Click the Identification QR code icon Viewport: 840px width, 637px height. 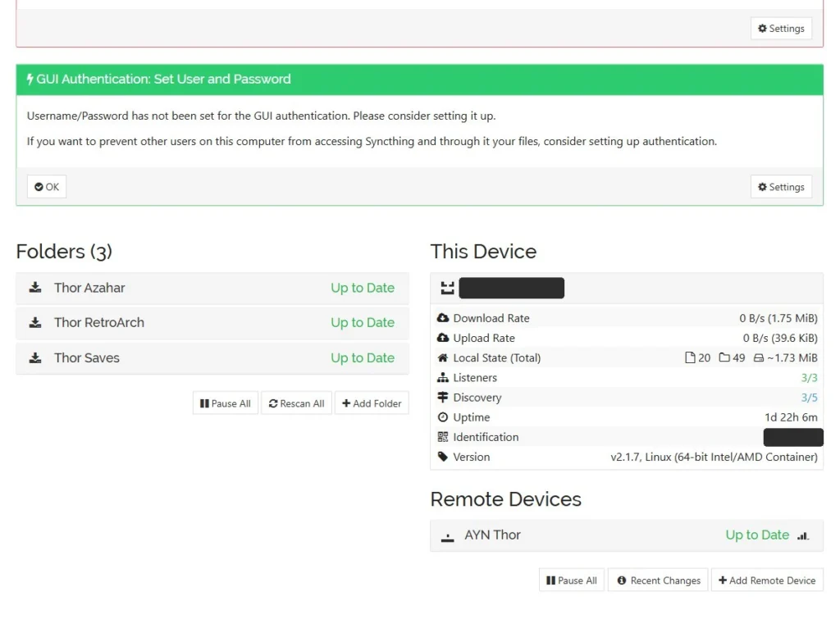(443, 437)
